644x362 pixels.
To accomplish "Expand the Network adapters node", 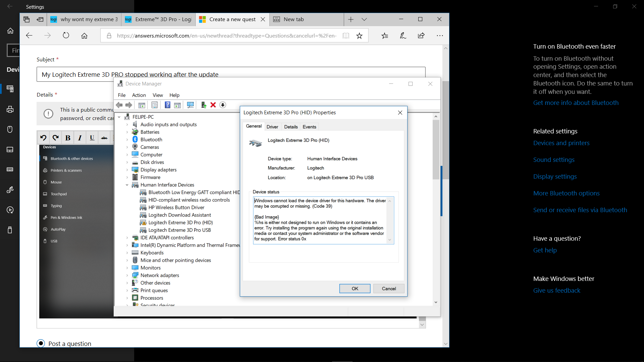I will point(127,276).
